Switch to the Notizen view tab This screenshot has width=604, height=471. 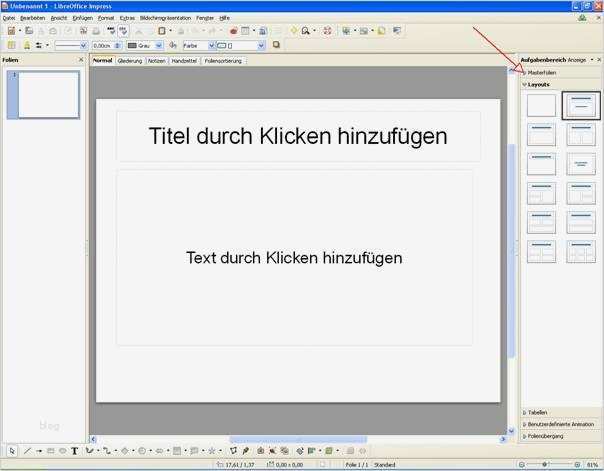pos(157,61)
